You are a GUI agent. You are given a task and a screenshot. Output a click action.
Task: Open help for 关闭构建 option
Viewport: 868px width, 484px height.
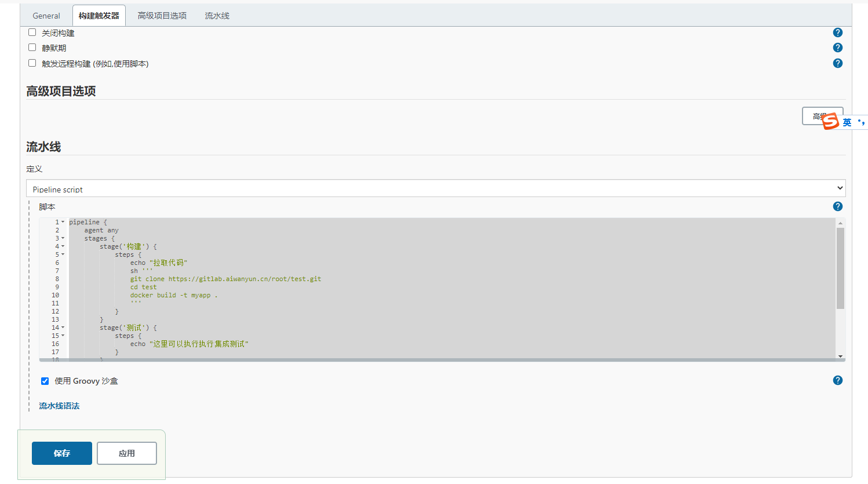click(837, 32)
